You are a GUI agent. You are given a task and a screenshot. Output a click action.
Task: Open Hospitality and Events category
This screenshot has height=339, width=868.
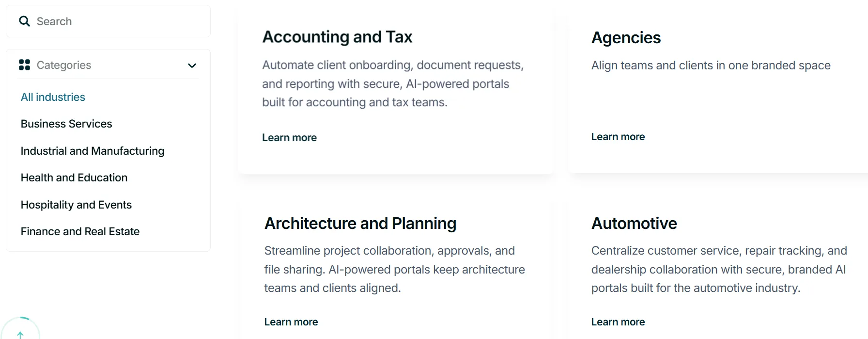[76, 205]
